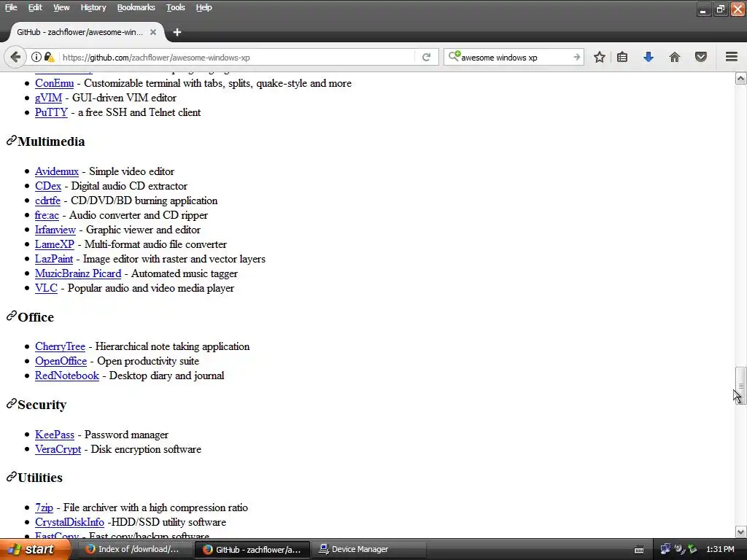Open the cdrtfe link
Image resolution: width=747 pixels, height=560 pixels.
tap(47, 201)
